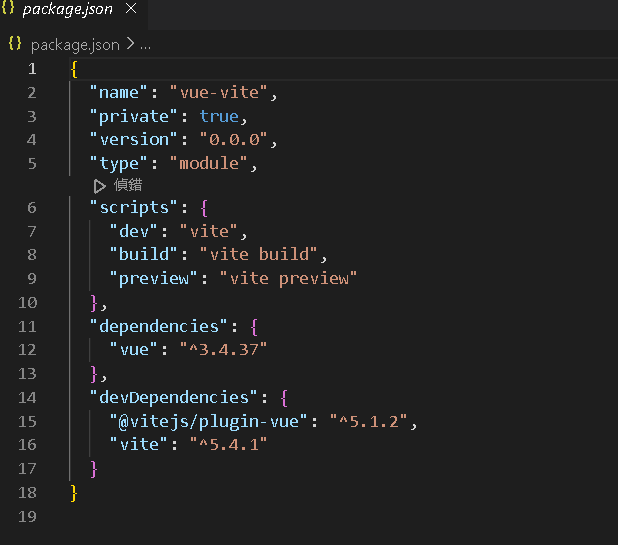The width and height of the screenshot is (618, 545).
Task: Click the "version" key
Action: [134, 140]
